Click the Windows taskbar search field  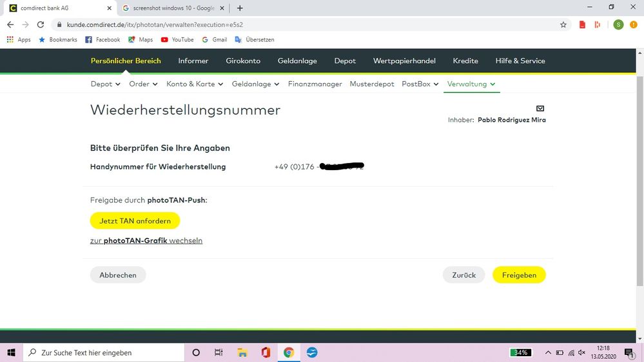click(x=104, y=352)
